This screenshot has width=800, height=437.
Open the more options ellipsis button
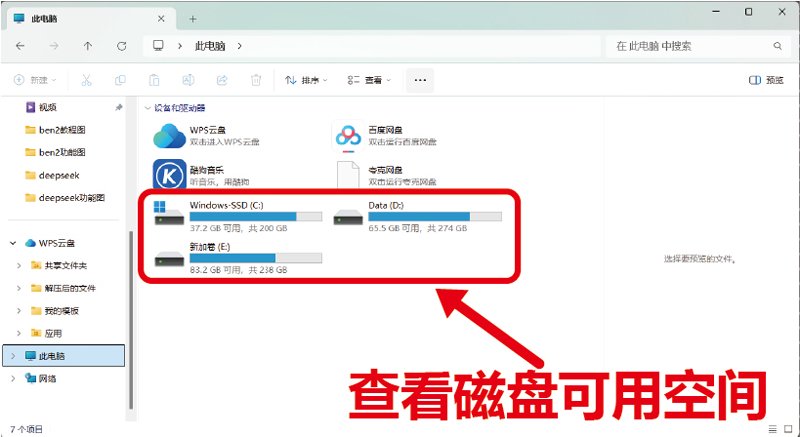tap(419, 80)
